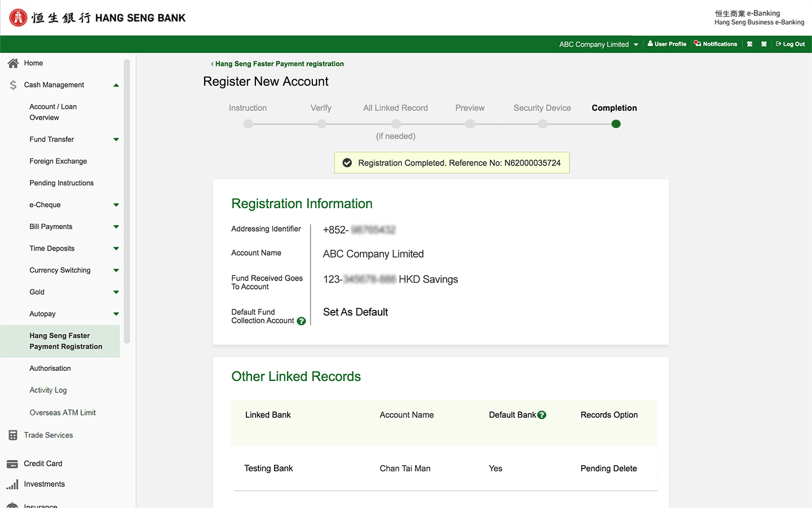The width and height of the screenshot is (812, 508).
Task: Click the Notifications link
Action: [716, 44]
